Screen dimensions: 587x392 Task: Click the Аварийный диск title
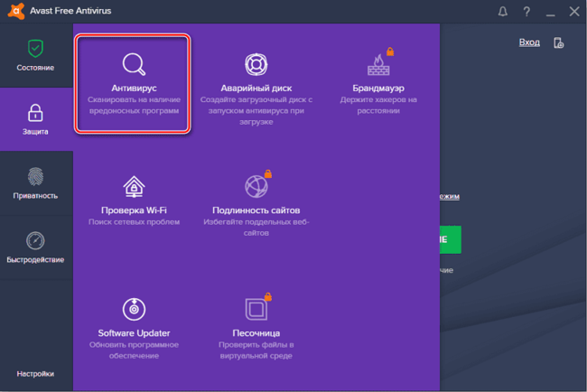(256, 89)
